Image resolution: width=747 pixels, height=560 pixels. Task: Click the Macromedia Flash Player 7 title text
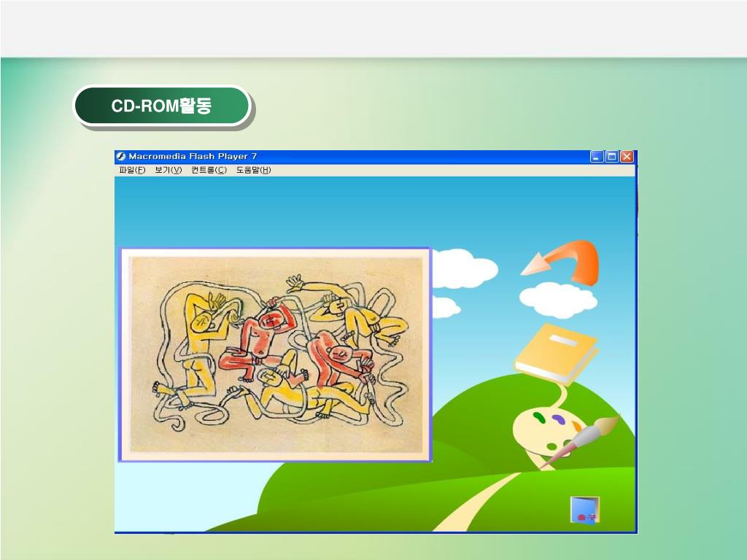[x=193, y=156]
